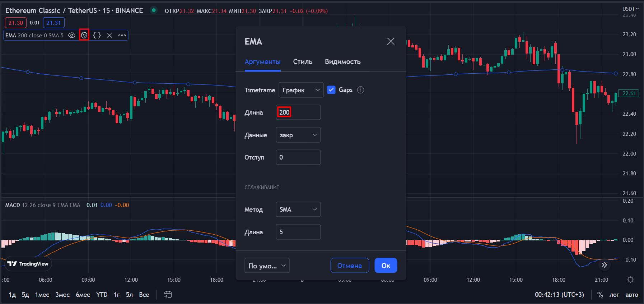This screenshot has width=644, height=304.
Task: Open timezone clock 00:42:13 (UTC+3)
Action: pos(559,295)
